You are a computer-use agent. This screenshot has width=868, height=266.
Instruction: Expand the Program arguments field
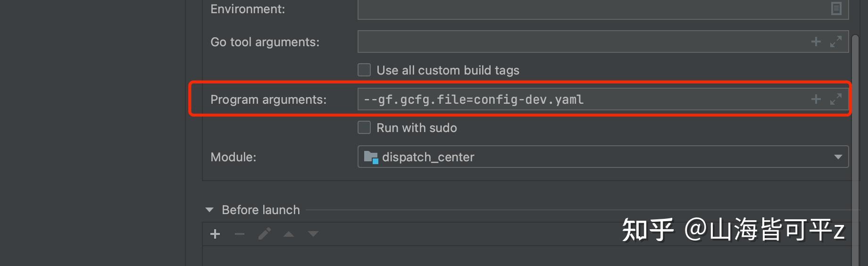pos(836,100)
